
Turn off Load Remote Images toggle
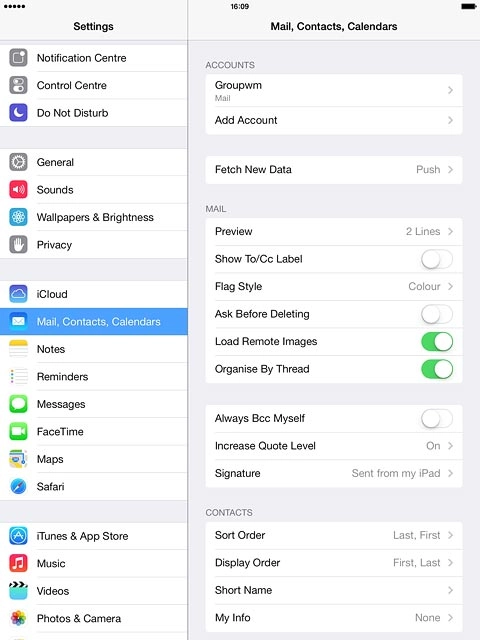(437, 342)
